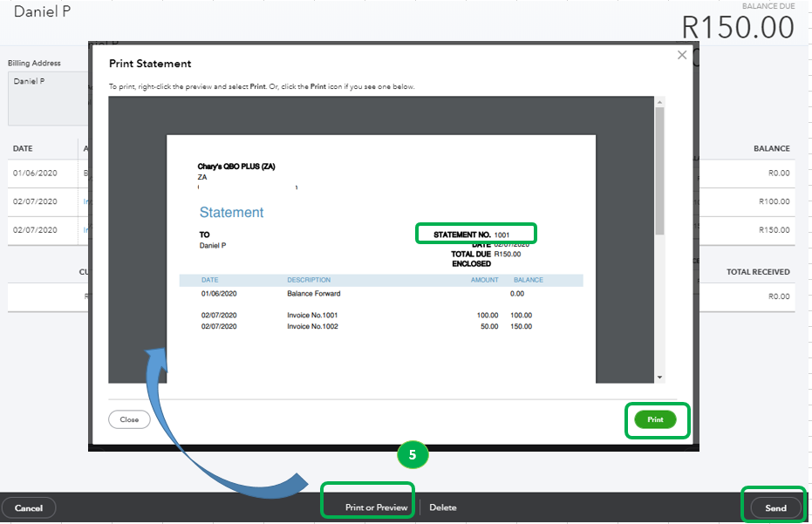Click the AMOUNT column header in preview
812x524 pixels.
point(484,280)
